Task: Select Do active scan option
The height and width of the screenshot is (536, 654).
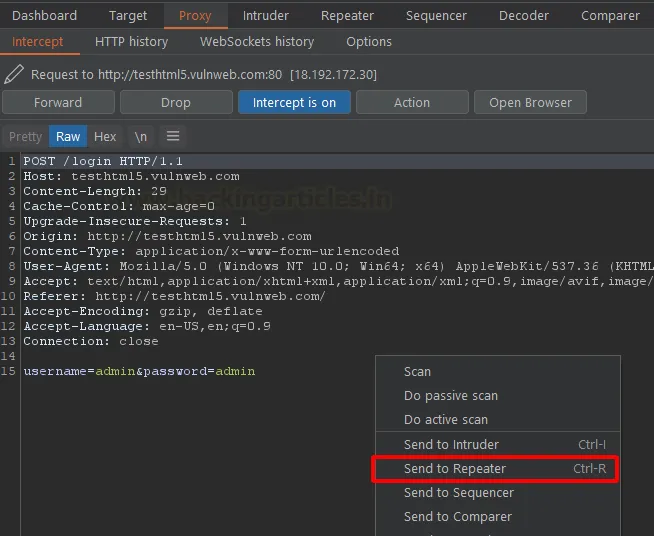Action: point(446,420)
